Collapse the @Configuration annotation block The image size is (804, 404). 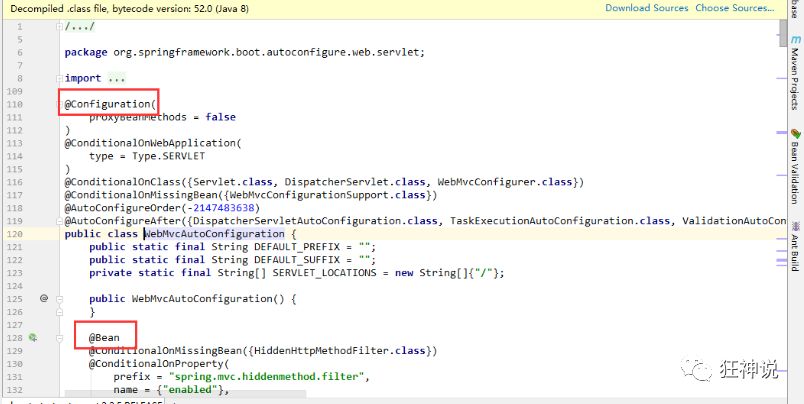point(59,104)
